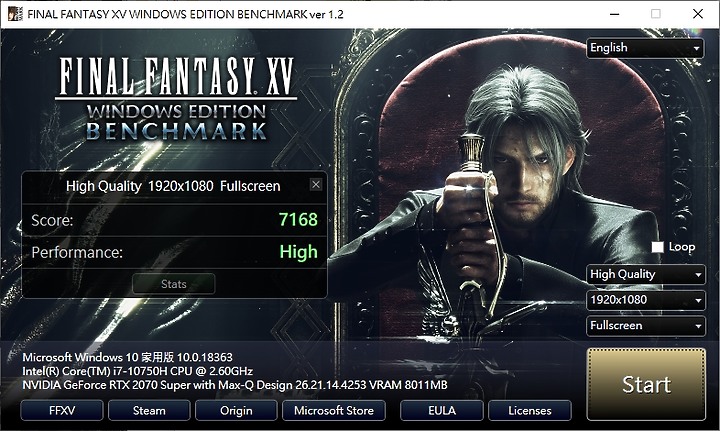Expand the High Quality preset dropdown
This screenshot has height=431, width=720.
point(646,274)
